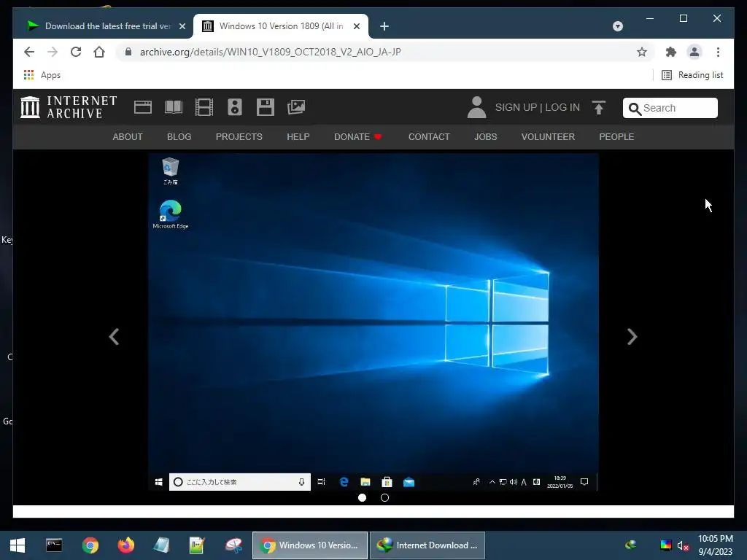
Task: Open the Chrome Extensions puzzle icon
Action: click(x=671, y=52)
